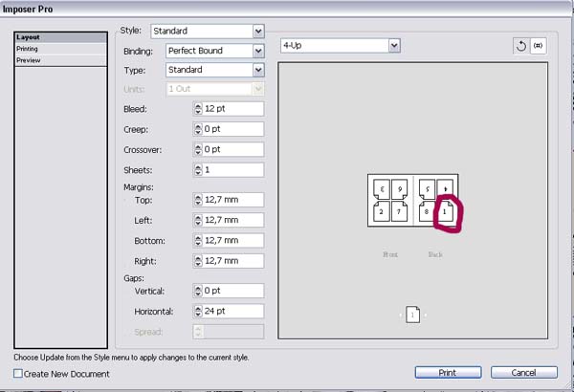Screen dimensions: 574x392
Task: Click the Creep stepper arrows
Action: click(198, 129)
